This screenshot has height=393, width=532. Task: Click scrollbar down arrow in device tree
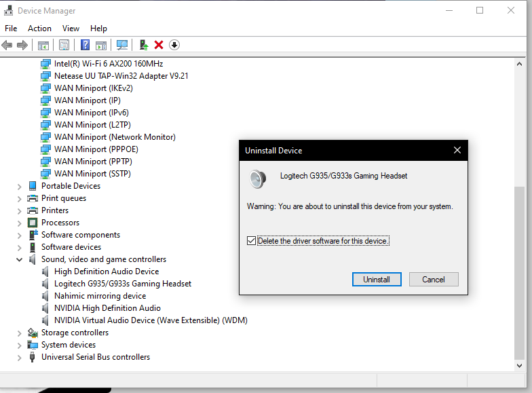point(519,365)
